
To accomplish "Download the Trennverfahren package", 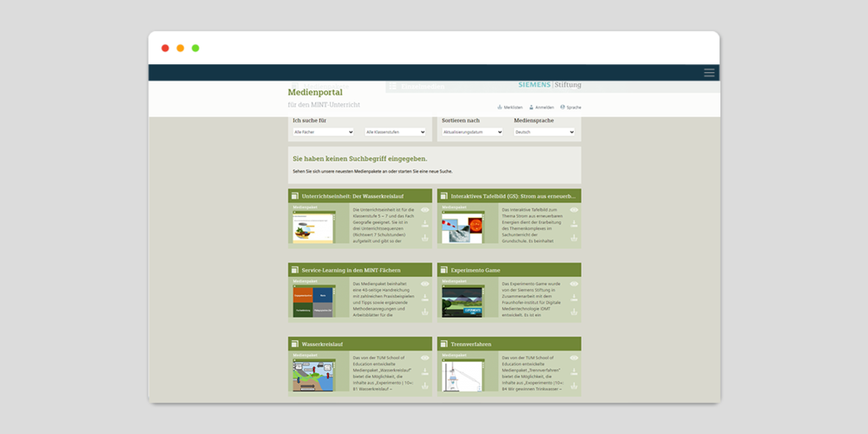I will pos(574,372).
